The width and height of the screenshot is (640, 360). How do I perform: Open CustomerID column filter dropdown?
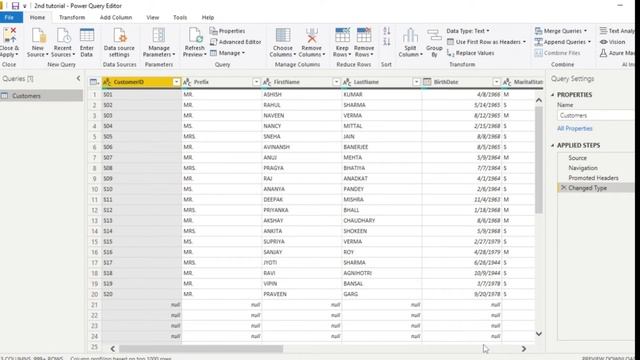[x=176, y=82]
